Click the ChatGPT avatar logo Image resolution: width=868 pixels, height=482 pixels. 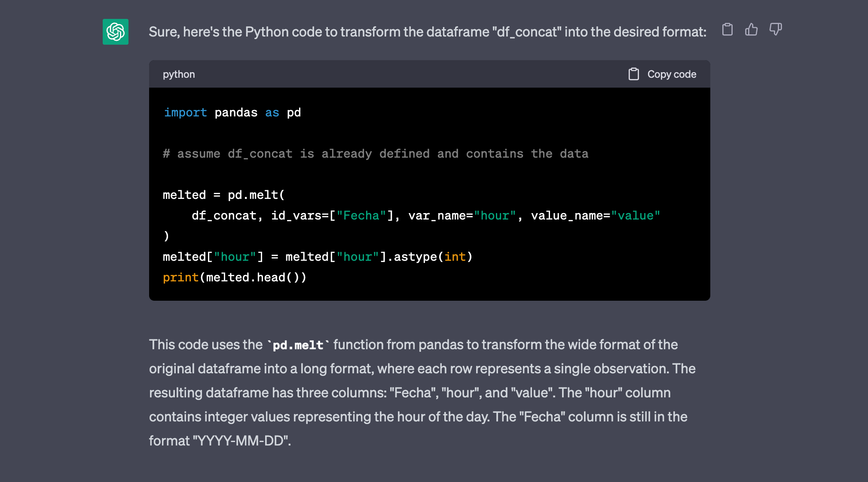click(116, 32)
